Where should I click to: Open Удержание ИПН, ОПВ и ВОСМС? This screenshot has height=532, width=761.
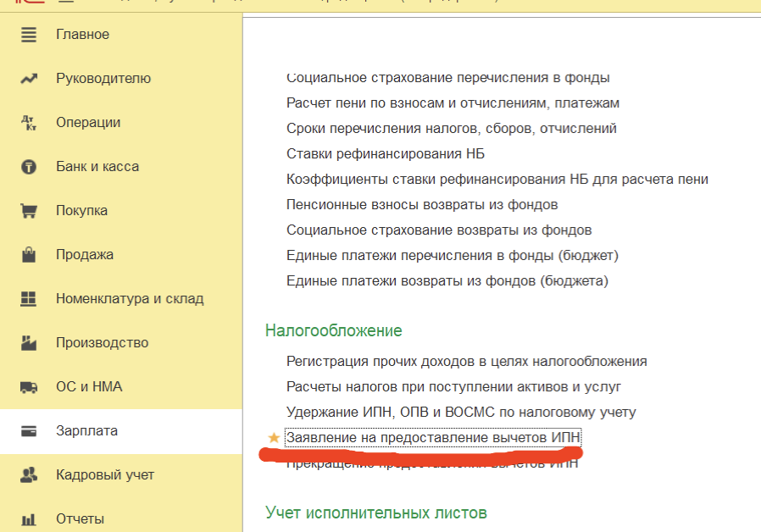pos(461,413)
